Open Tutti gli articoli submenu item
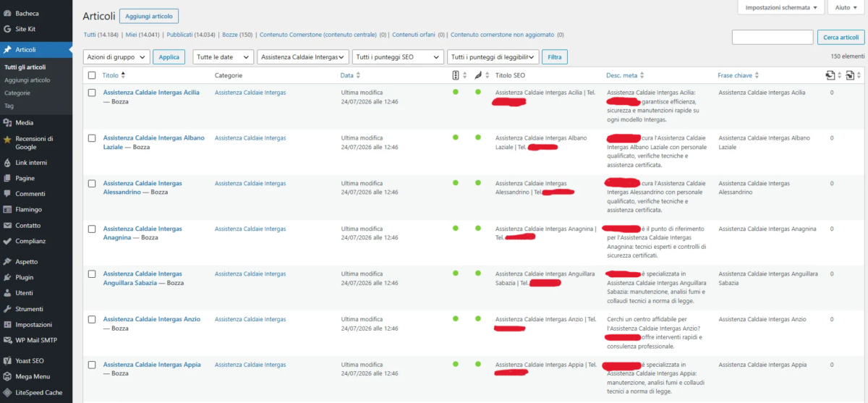This screenshot has width=868, height=403. click(x=26, y=67)
